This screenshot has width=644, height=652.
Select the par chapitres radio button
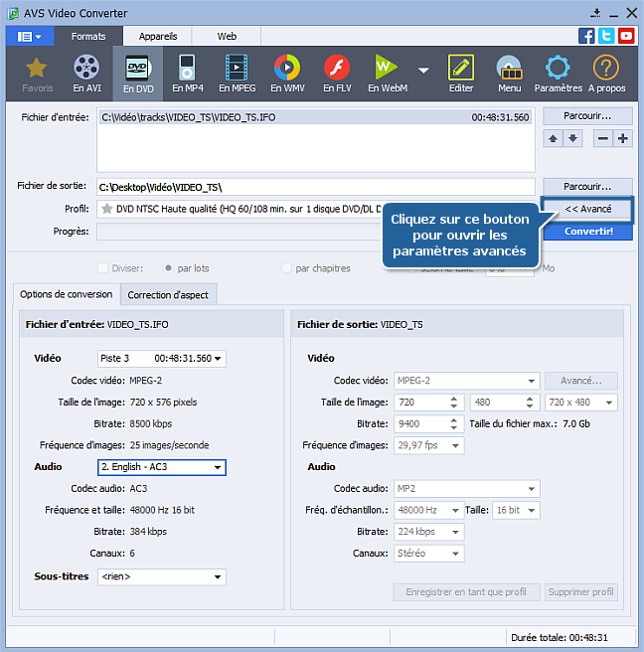pos(287,268)
